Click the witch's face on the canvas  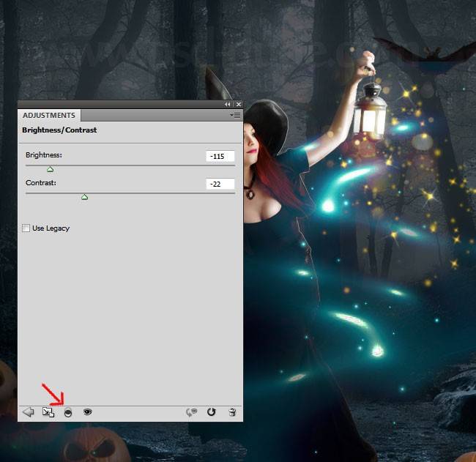(252, 139)
